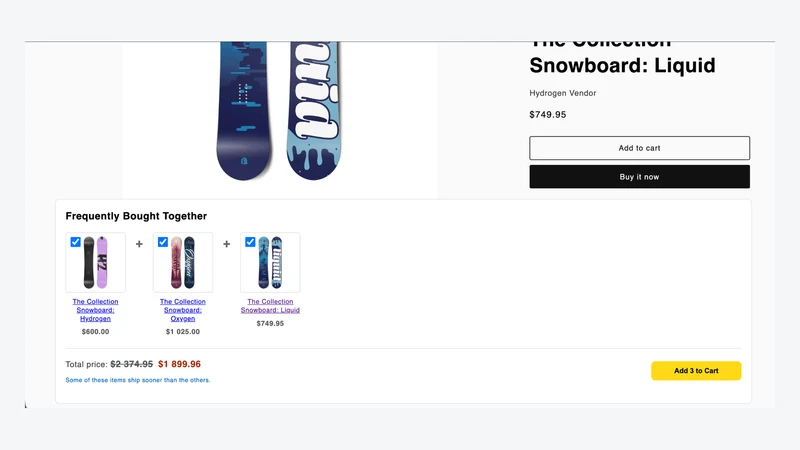Image resolution: width=800 pixels, height=450 pixels.
Task: Click the plus icon before Liquid thumbnail
Action: (x=227, y=244)
